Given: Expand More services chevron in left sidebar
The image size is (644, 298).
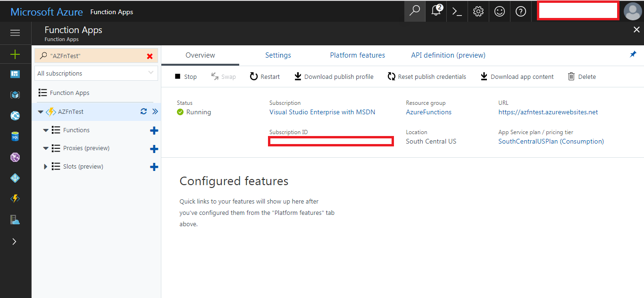Looking at the screenshot, I should [14, 241].
